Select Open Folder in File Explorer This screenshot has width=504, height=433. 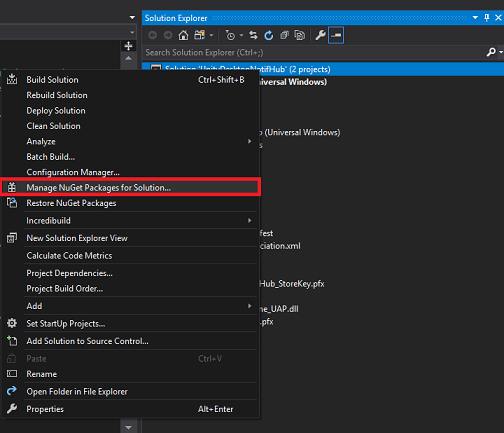coord(130,392)
